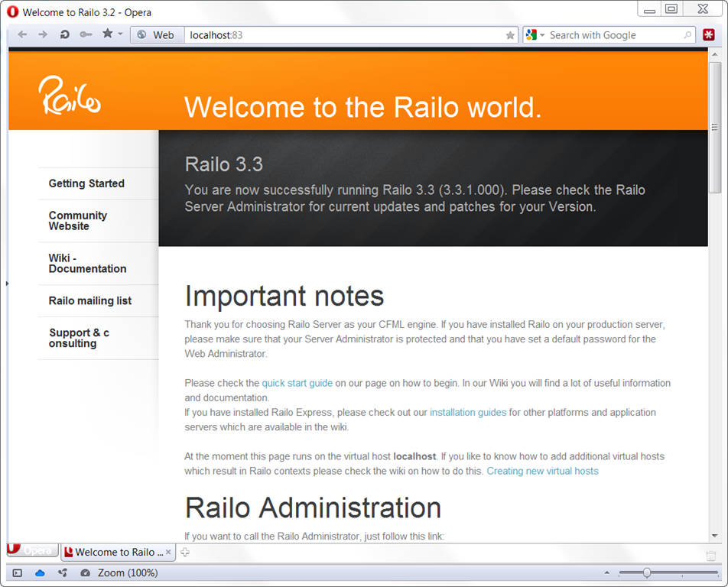Screen dimensions: 728x587
Task: Expand the bookmarks star dropdown arrow
Action: coord(120,34)
